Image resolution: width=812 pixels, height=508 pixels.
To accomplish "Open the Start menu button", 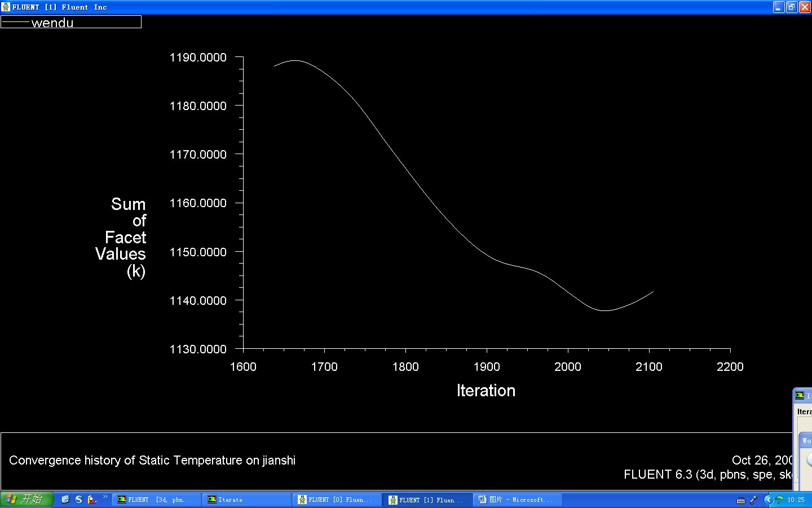I will 27,500.
